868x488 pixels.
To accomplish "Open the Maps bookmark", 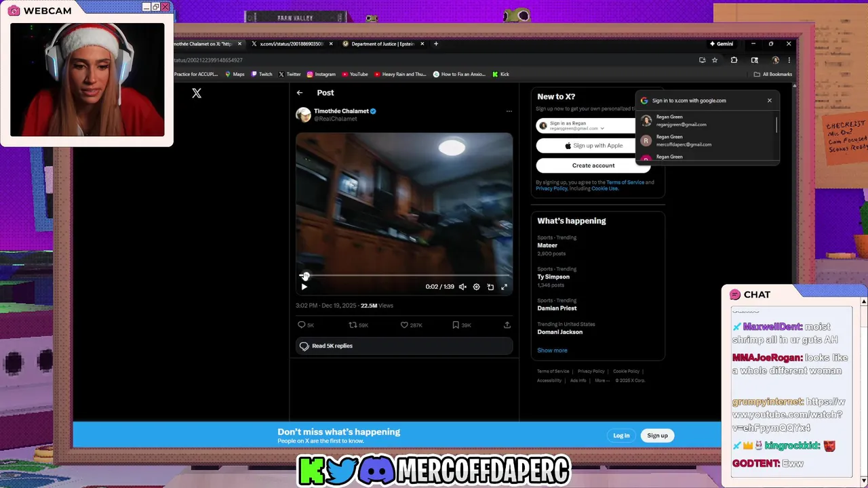I will [x=235, y=75].
